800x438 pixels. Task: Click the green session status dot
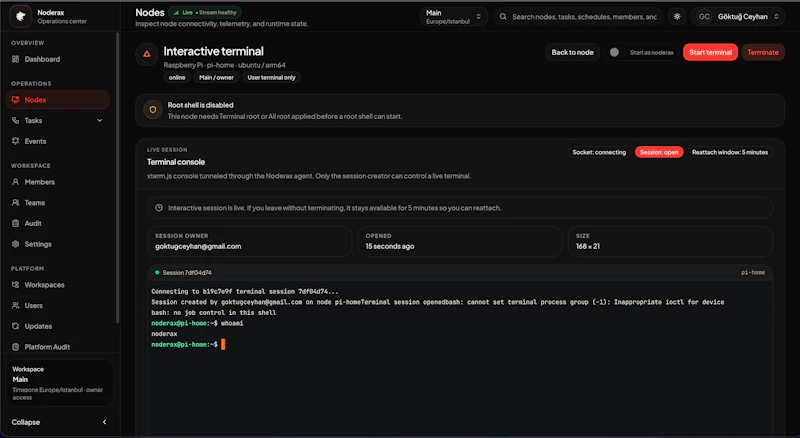tap(157, 273)
